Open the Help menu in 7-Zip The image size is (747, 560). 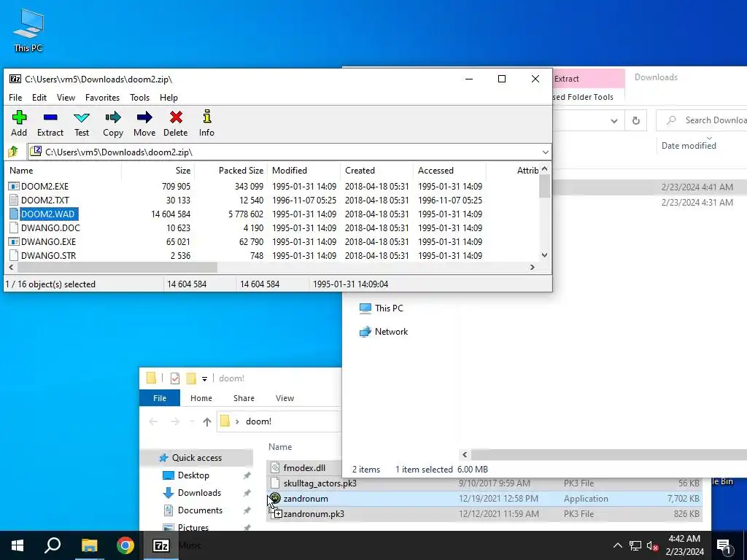[169, 98]
